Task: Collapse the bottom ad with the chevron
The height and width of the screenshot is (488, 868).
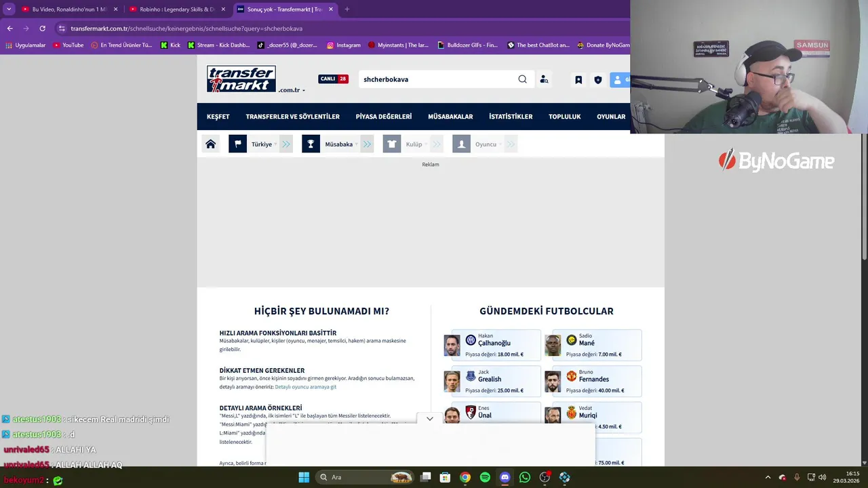Action: point(429,419)
